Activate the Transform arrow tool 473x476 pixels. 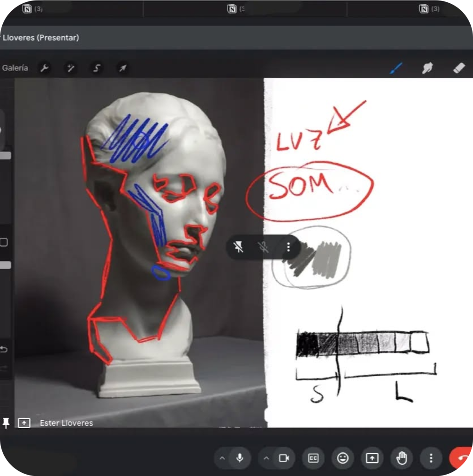point(123,68)
